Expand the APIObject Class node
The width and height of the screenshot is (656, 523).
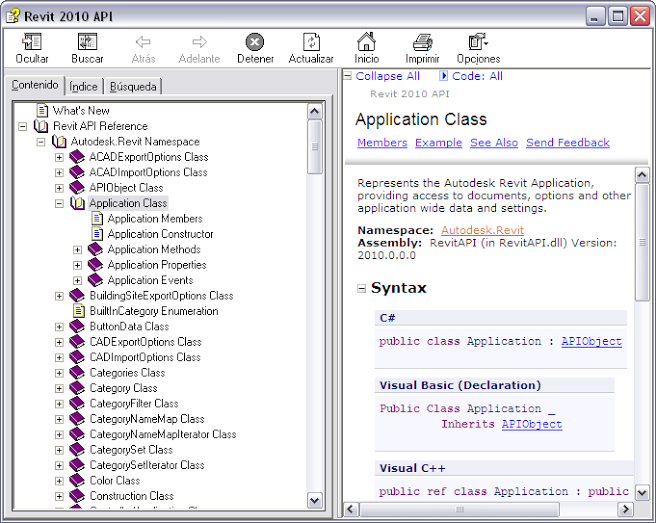coord(59,187)
